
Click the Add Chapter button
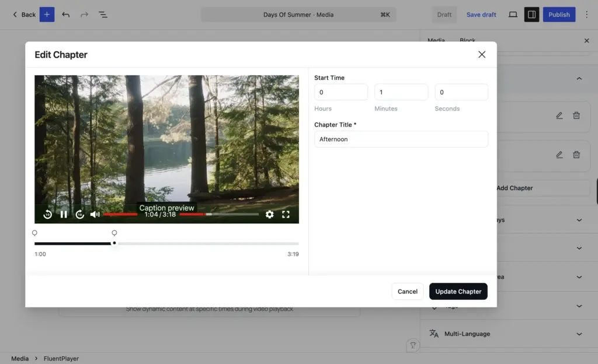543,188
